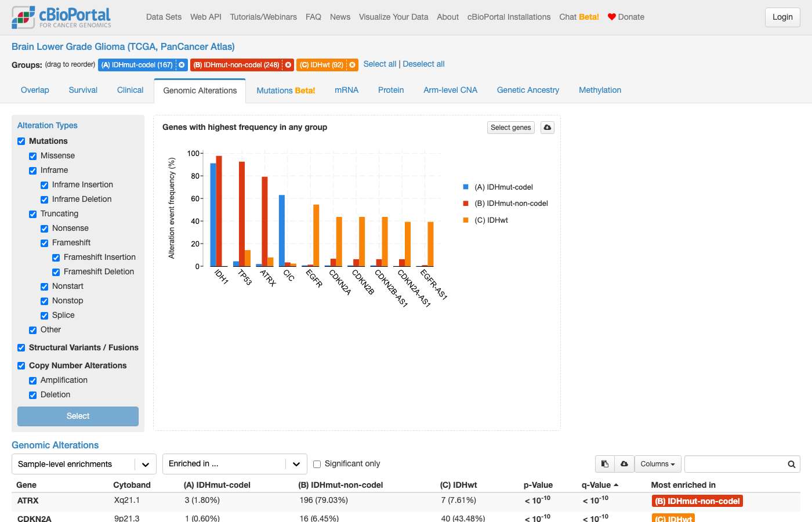Toggle the Missense checkbox
The height and width of the screenshot is (522, 812).
tap(33, 156)
